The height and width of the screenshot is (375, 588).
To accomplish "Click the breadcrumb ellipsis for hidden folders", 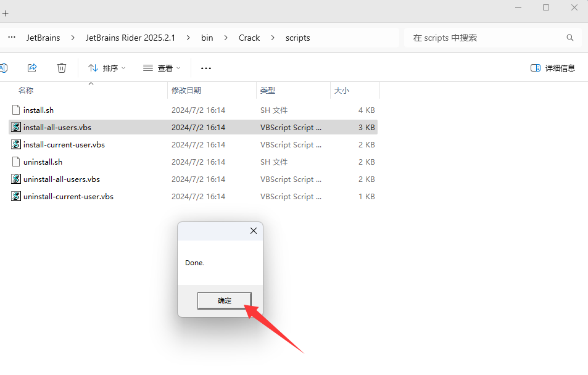I will pos(12,38).
